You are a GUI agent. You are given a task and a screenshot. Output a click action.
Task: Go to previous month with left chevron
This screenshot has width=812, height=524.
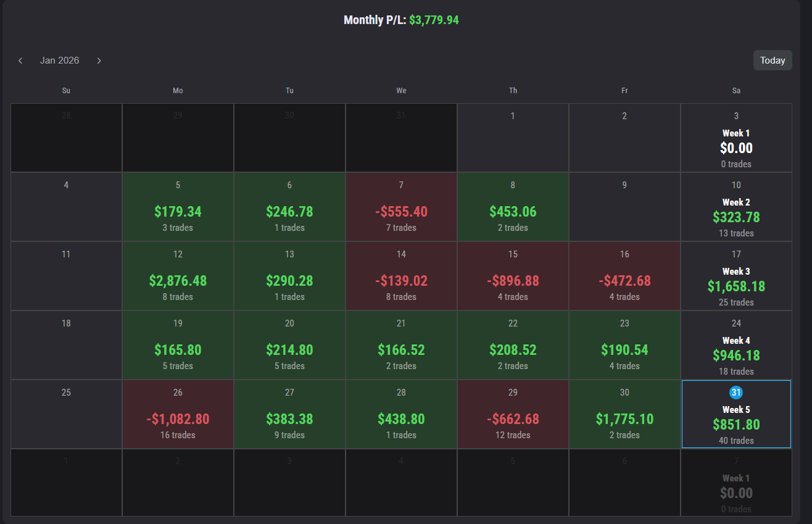20,60
